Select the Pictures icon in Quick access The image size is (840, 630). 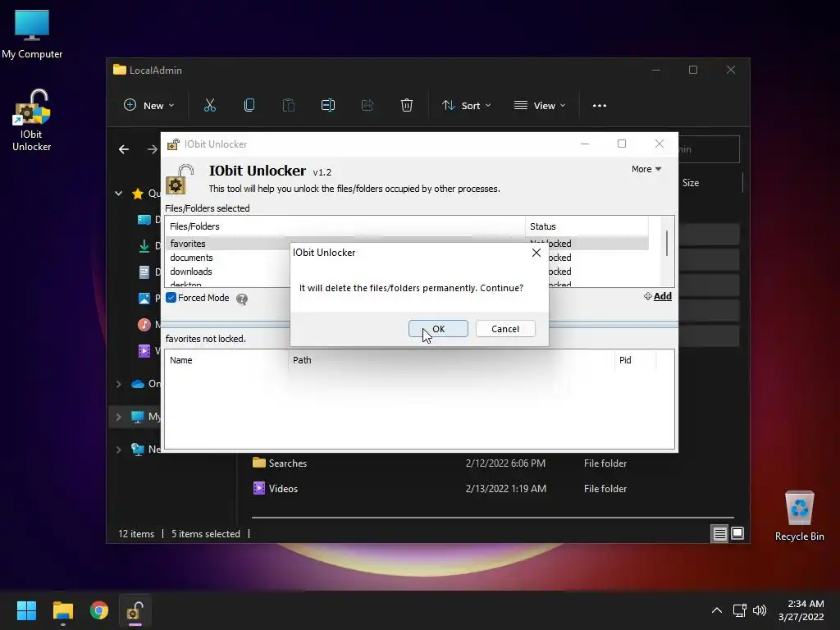click(144, 299)
